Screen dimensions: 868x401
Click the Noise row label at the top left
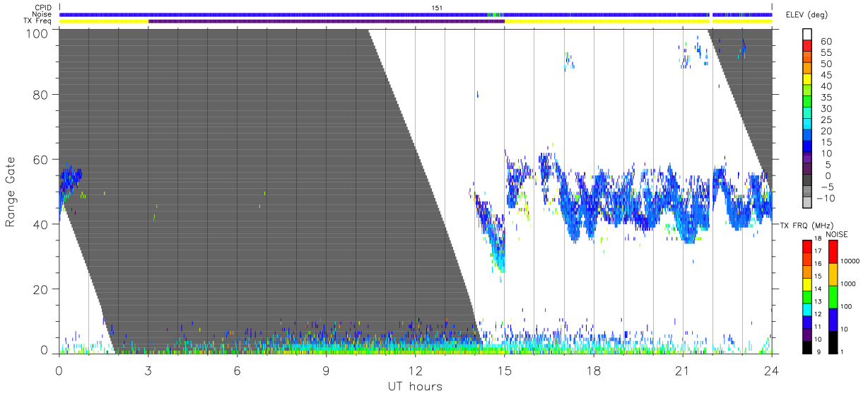[x=42, y=14]
